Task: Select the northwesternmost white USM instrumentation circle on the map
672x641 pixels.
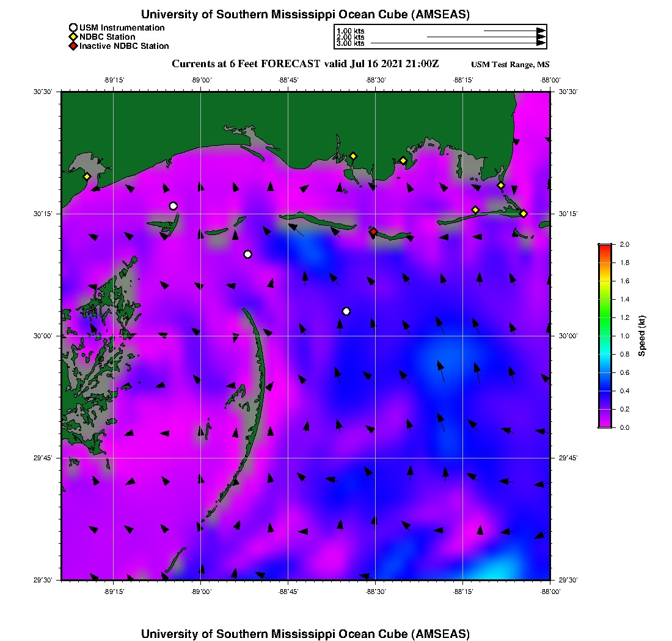Action: pyautogui.click(x=173, y=206)
